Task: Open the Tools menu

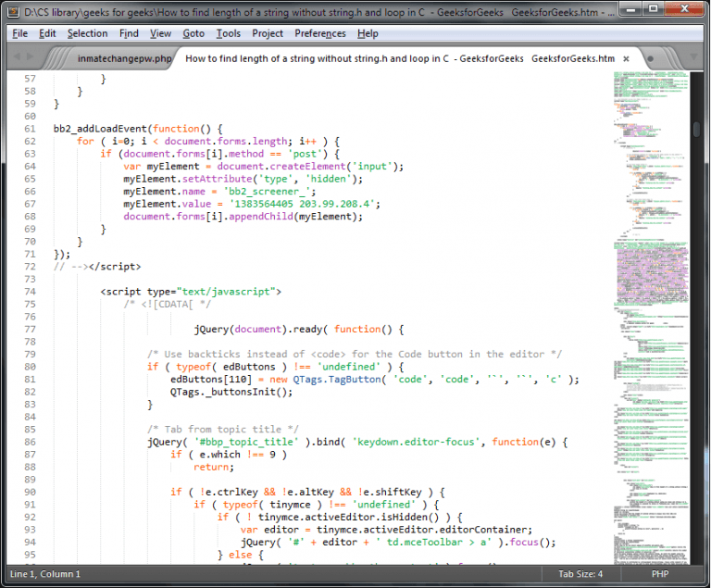Action: (228, 33)
